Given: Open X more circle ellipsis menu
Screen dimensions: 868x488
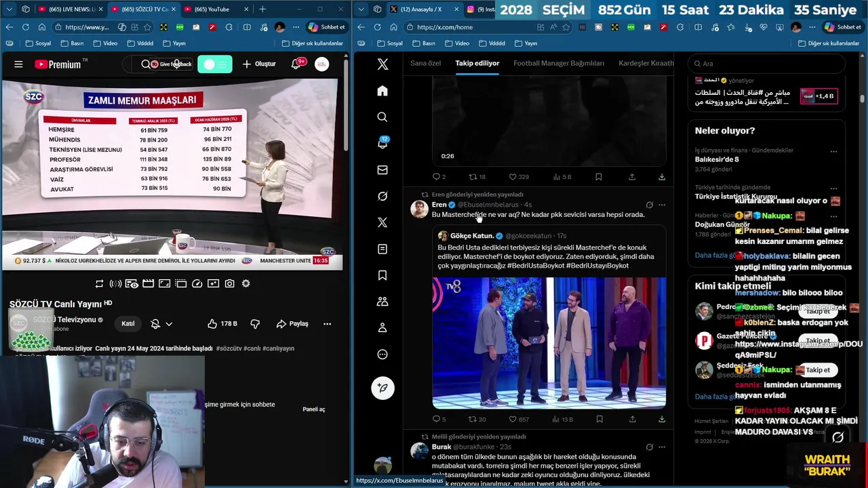Looking at the screenshot, I should (382, 354).
